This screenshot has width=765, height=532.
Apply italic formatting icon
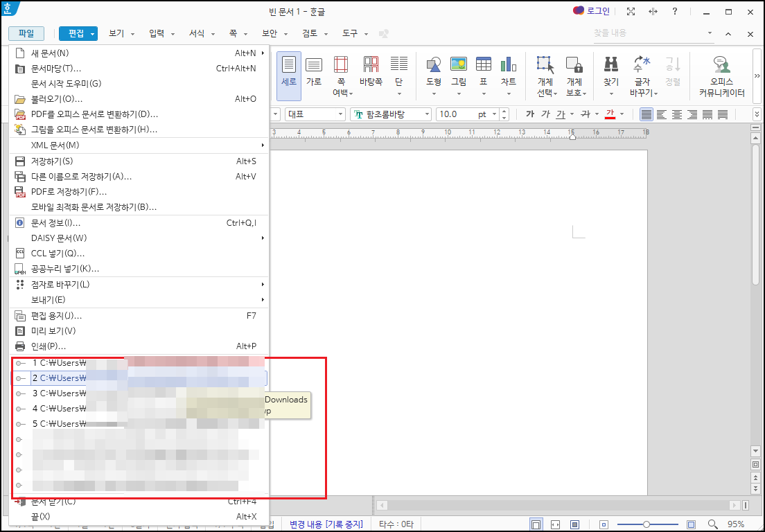(x=545, y=114)
